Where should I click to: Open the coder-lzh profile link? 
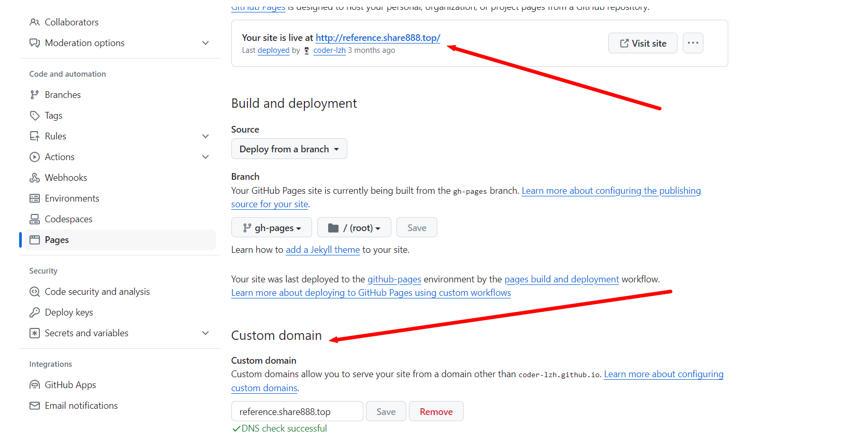[329, 50]
